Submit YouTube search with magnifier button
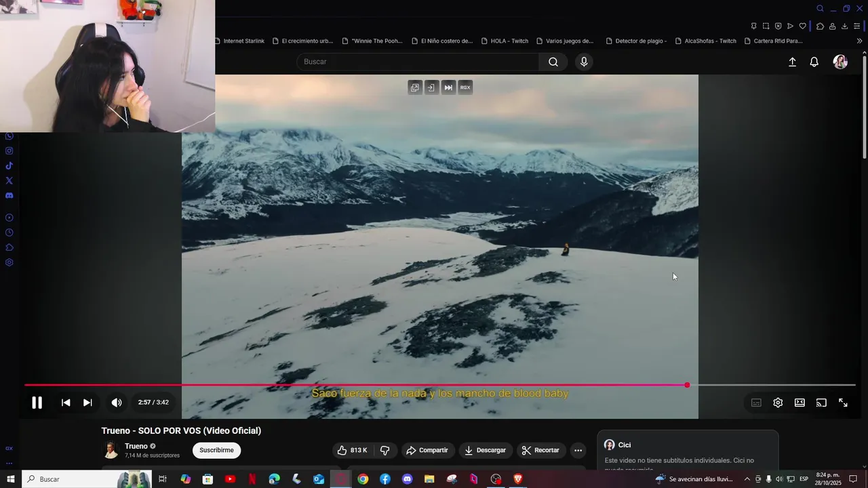 [553, 62]
